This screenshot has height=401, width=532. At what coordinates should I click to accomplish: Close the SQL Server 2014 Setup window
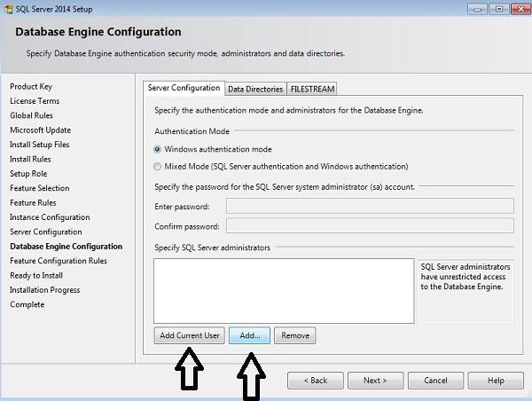(518, 8)
